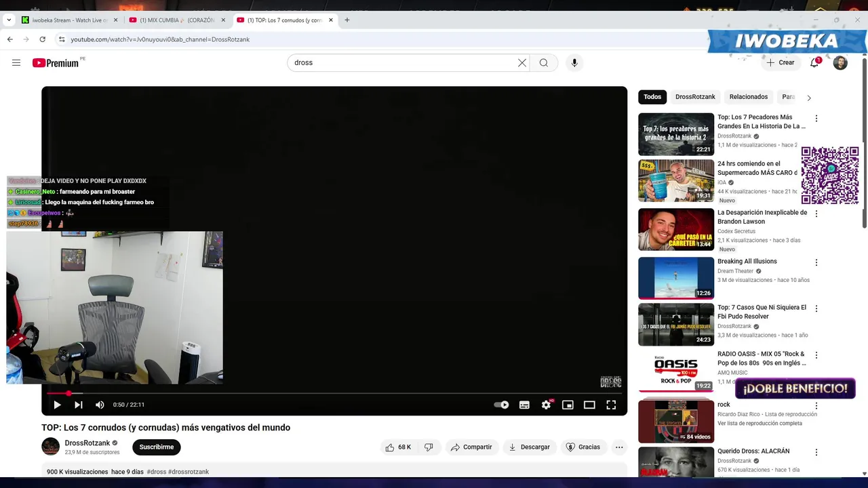
Task: Dislike the video
Action: [429, 447]
